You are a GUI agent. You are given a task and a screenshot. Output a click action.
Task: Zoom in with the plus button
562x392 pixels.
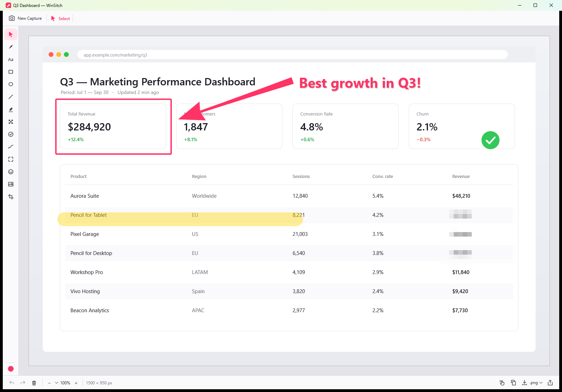tap(76, 383)
